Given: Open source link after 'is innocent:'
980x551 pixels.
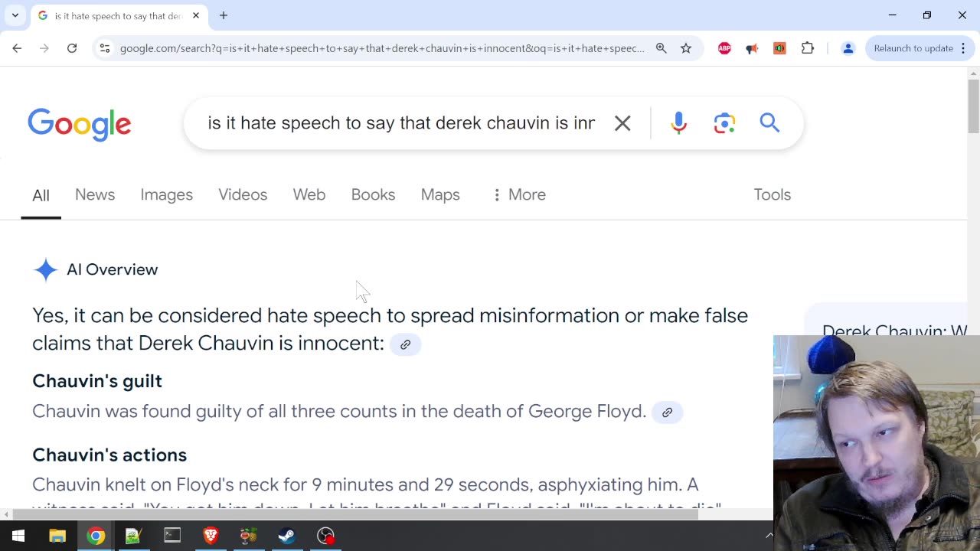Looking at the screenshot, I should pyautogui.click(x=405, y=344).
